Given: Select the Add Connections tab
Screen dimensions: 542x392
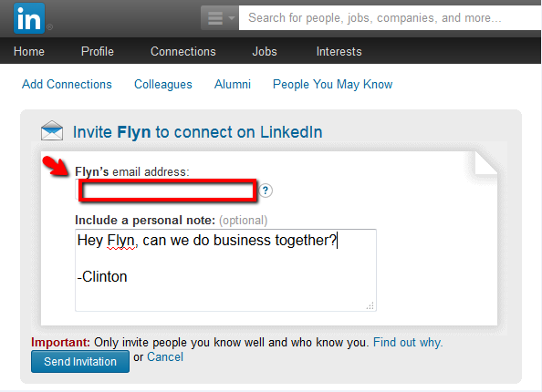Looking at the screenshot, I should coord(67,84).
